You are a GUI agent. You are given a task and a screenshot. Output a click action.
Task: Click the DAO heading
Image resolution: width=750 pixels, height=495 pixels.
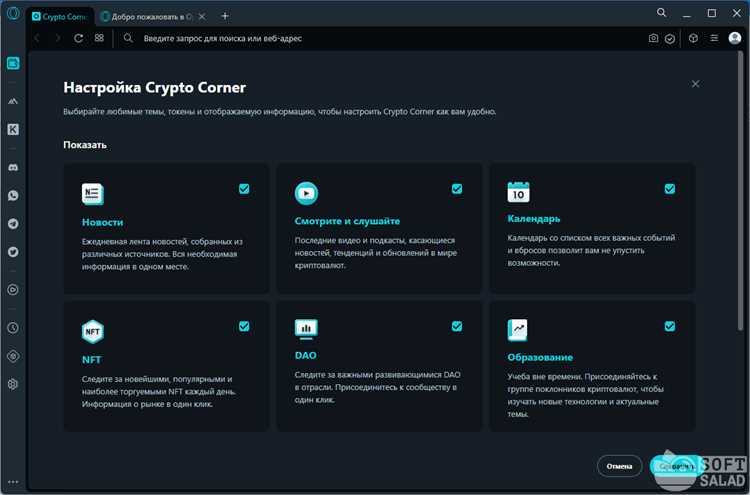[306, 355]
